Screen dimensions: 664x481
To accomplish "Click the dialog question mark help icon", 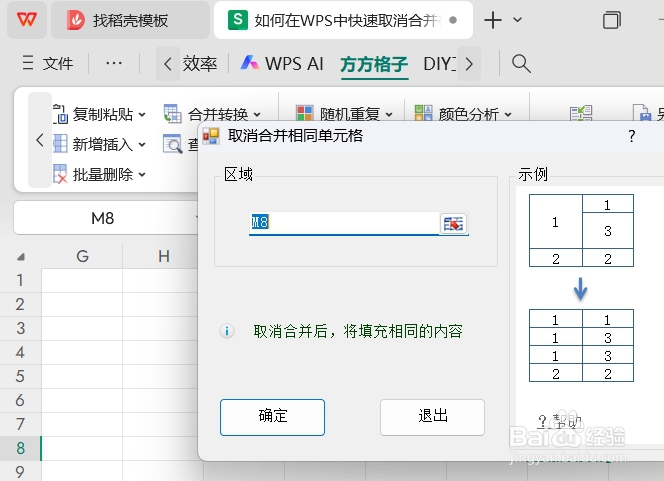I will (631, 136).
